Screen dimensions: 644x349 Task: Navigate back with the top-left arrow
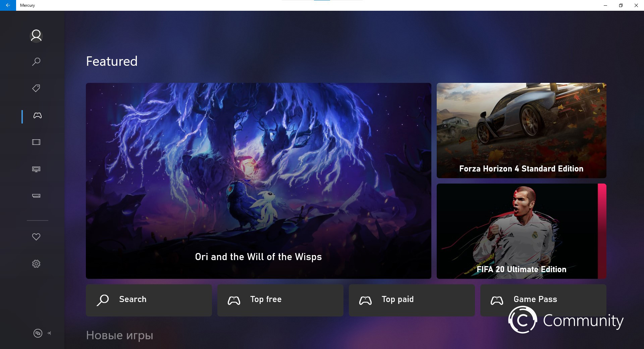tap(8, 5)
